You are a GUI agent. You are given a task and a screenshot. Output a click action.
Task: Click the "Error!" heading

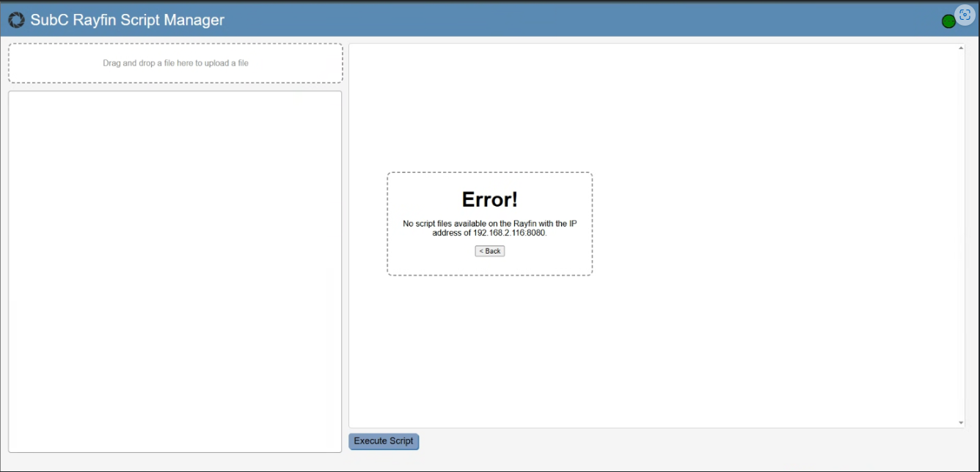pyautogui.click(x=489, y=199)
